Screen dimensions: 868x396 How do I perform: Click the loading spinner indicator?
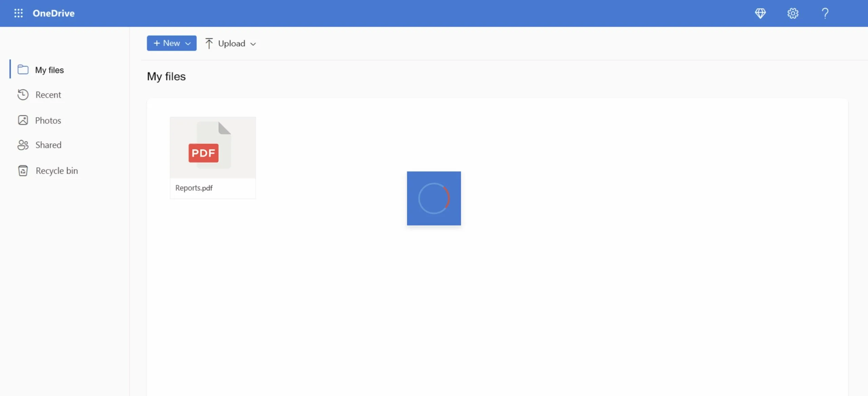tap(433, 198)
